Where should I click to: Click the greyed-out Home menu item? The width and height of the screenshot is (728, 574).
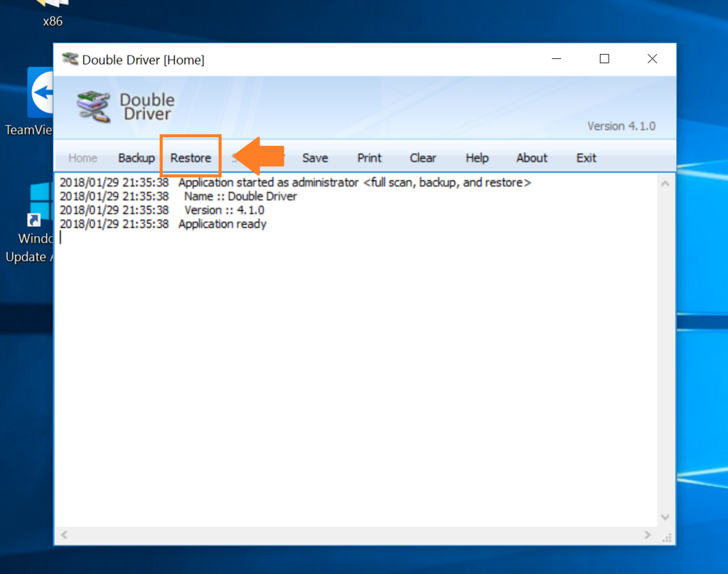point(82,158)
